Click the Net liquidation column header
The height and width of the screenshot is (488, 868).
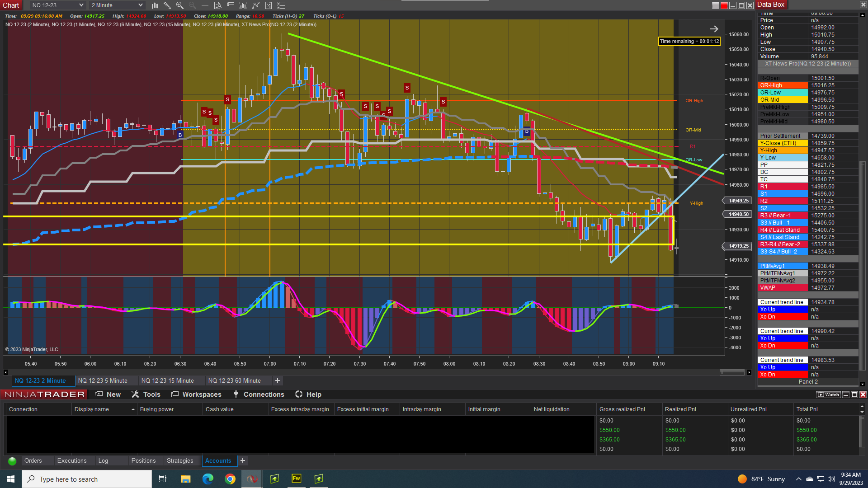(563, 409)
